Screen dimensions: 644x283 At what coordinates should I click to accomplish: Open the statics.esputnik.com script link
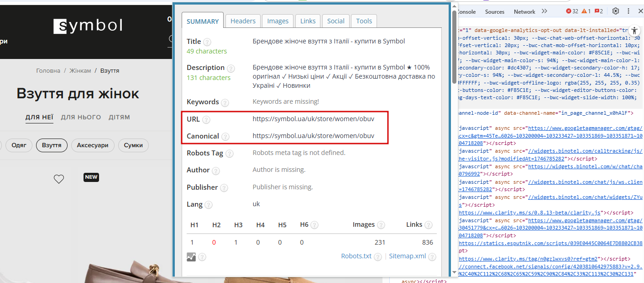pos(550,243)
